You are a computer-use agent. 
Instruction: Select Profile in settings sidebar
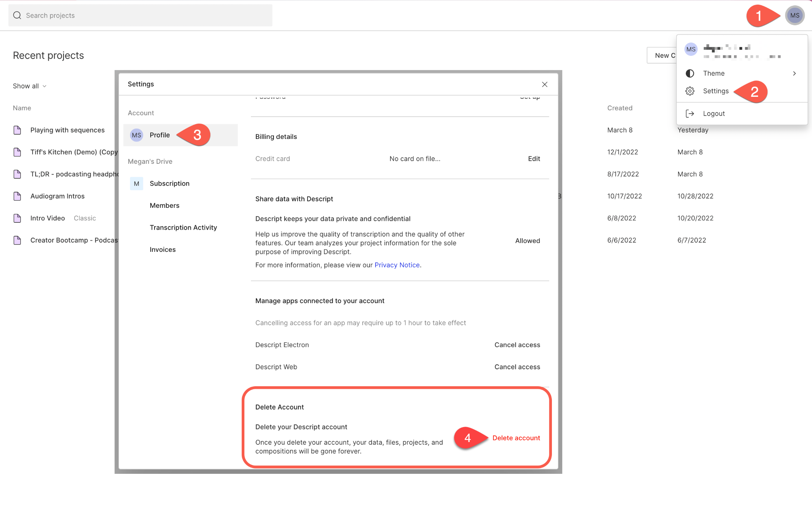click(181, 135)
